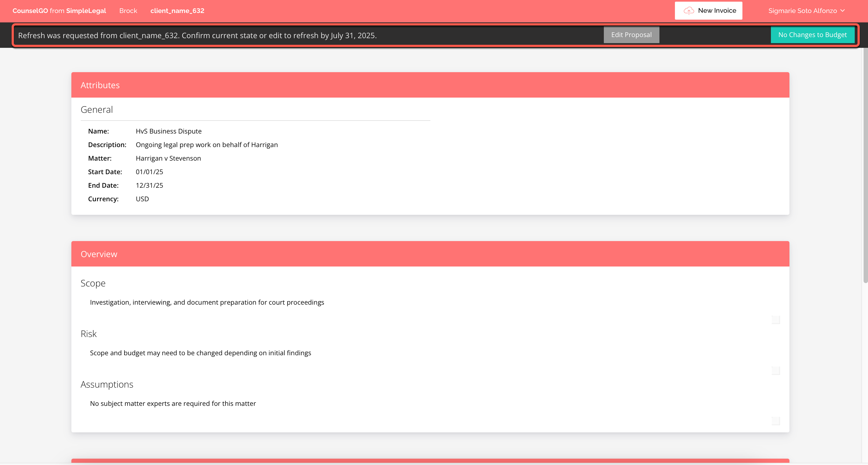
Task: Click the cloud upload icon on New Invoice
Action: (x=689, y=11)
